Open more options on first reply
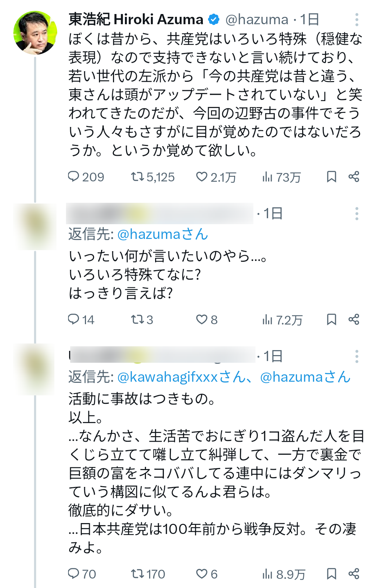This screenshot has width=379, height=588. tap(357, 213)
